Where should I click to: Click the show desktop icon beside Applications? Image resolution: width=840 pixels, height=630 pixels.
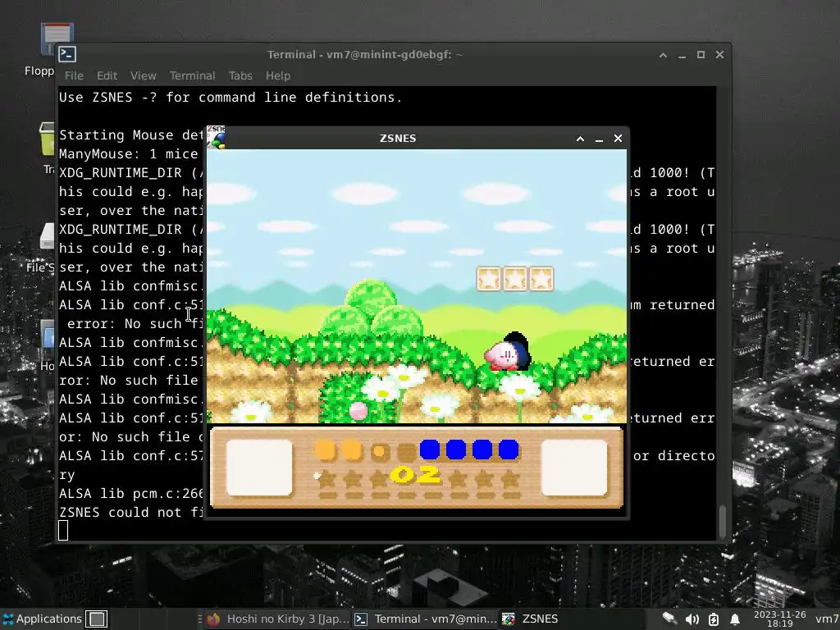(97, 619)
